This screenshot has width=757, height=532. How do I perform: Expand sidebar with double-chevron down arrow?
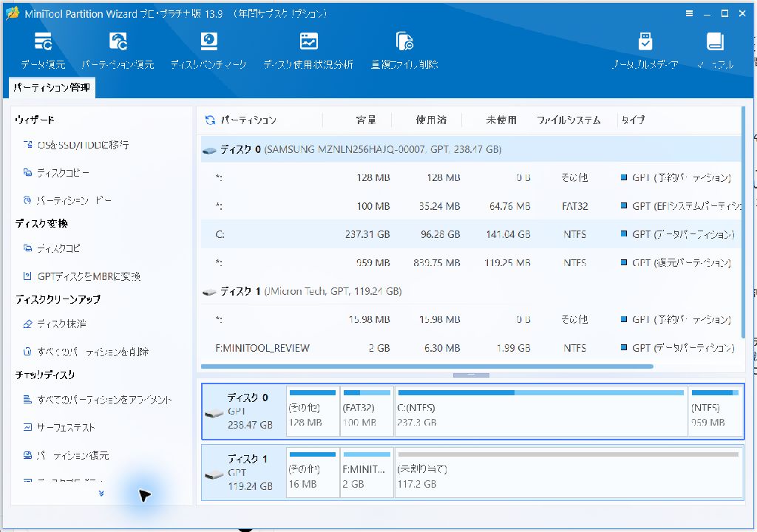point(101,494)
